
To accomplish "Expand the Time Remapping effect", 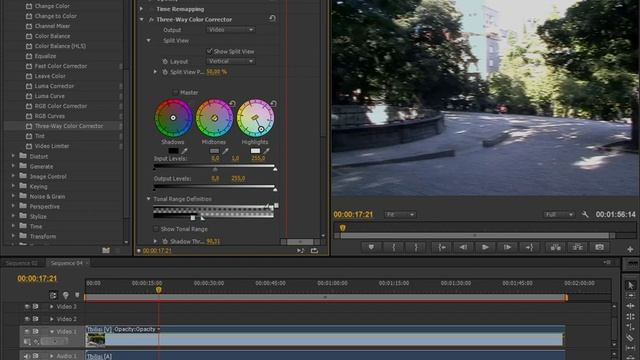I will (142, 9).
